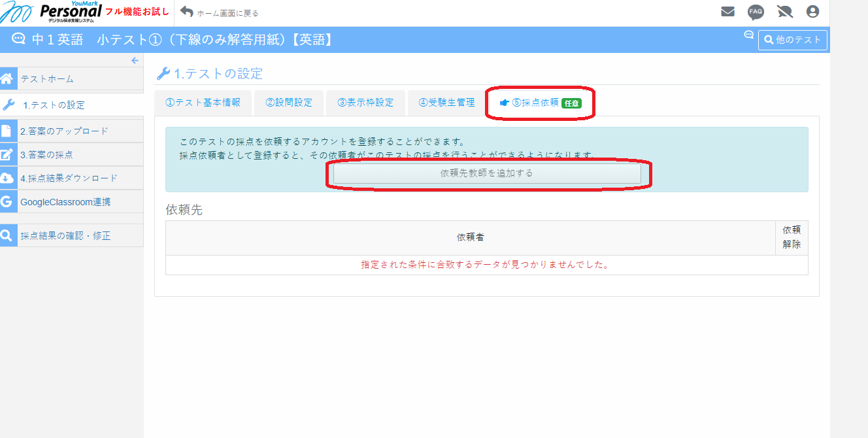Click the Google G icon in sidebar
Screen dimensions: 868x438
pos(7,202)
